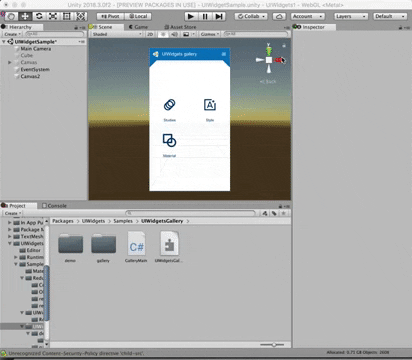Toggle Pivot handle position mode
Screen dimensions: 412x360
(x=110, y=16)
